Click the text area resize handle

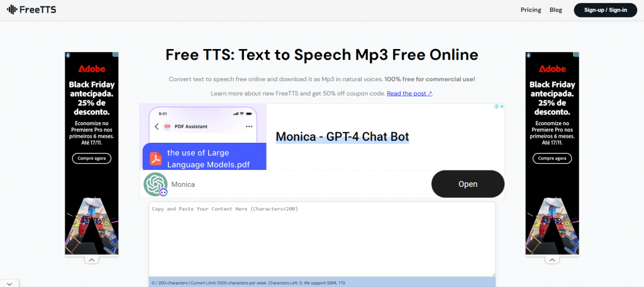(x=493, y=274)
